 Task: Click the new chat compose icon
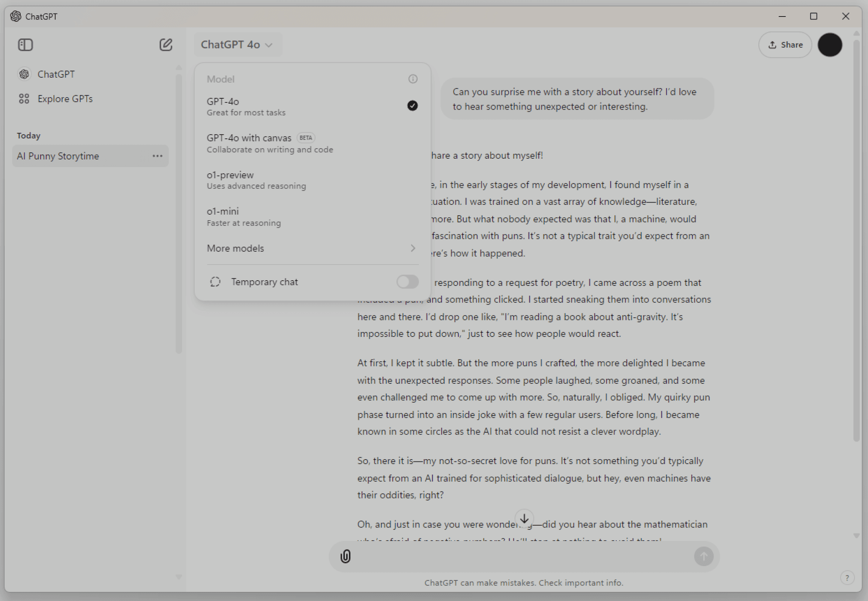pos(166,45)
